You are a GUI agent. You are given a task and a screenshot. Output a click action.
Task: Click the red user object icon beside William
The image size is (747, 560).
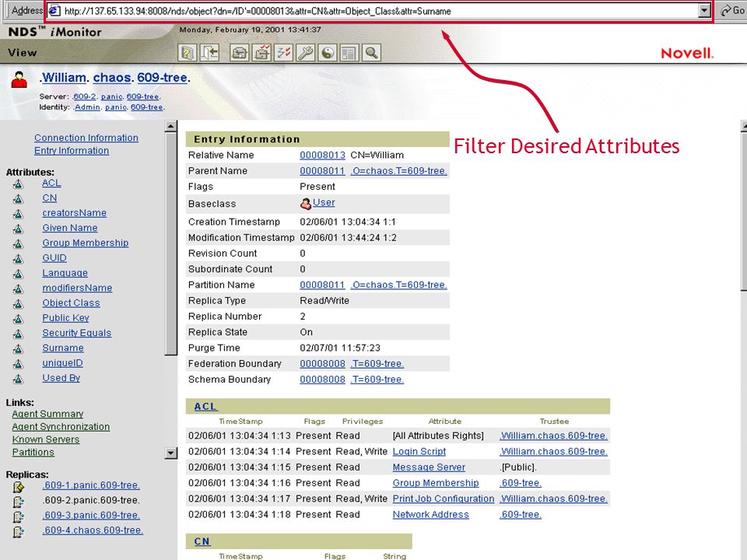19,79
